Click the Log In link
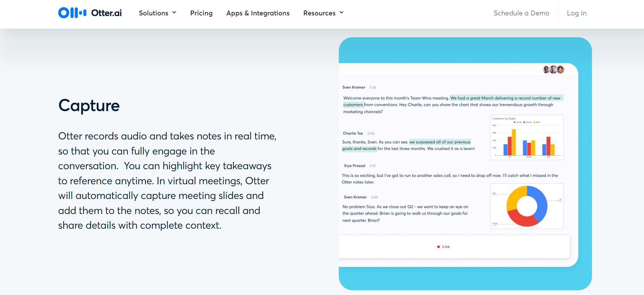644x295 pixels. click(x=577, y=13)
